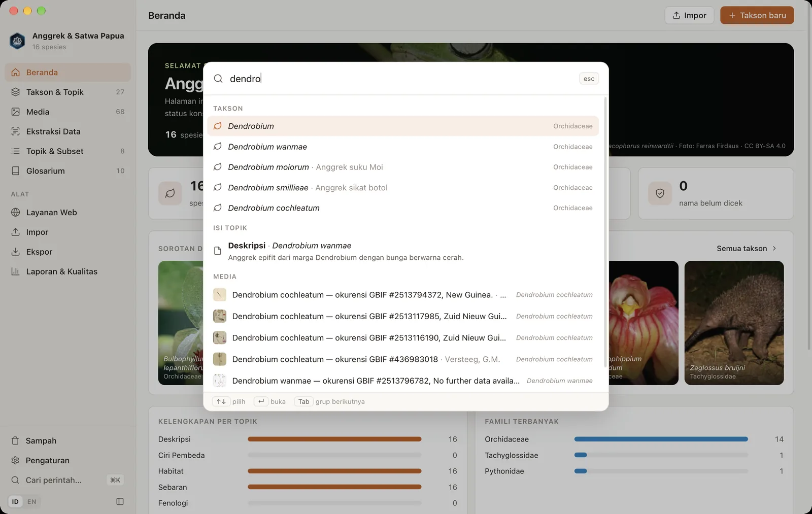This screenshot has width=812, height=514.
Task: Click the Laporan & Kualitas chart icon
Action: click(x=16, y=271)
